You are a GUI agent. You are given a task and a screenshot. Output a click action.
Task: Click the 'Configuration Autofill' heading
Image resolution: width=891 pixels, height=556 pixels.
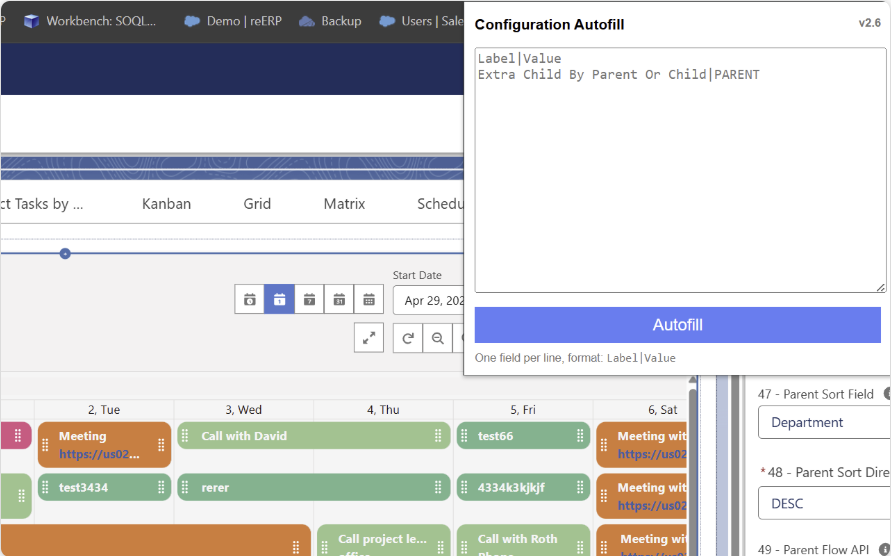549,24
